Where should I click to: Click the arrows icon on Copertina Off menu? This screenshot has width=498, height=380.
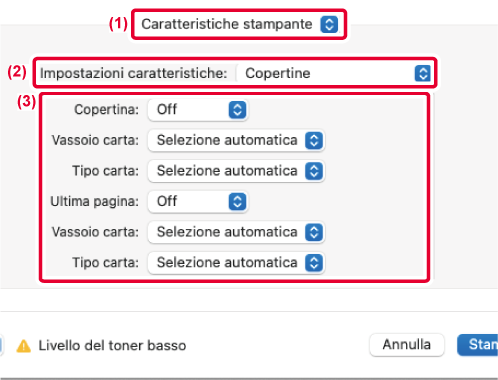pyautogui.click(x=237, y=110)
